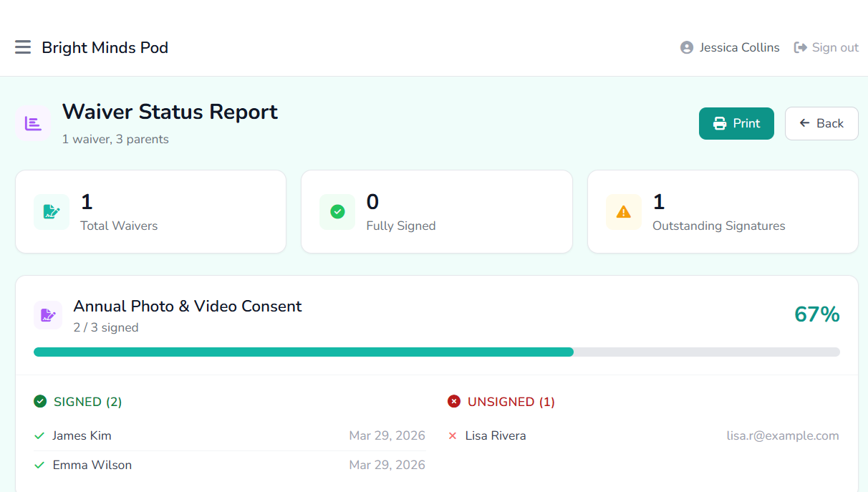This screenshot has height=492, width=868.
Task: Click the red X beside Lisa Rivera
Action: [x=452, y=436]
